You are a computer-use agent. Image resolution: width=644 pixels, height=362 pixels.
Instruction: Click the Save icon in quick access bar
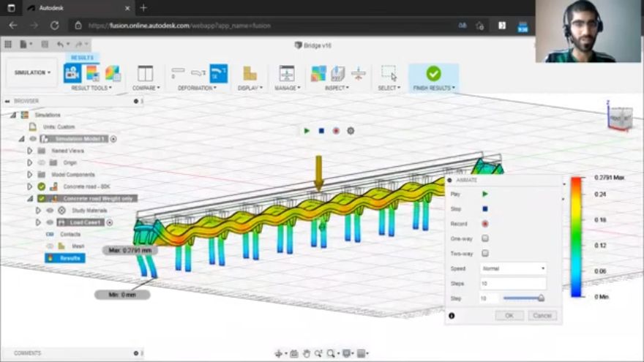pos(45,44)
